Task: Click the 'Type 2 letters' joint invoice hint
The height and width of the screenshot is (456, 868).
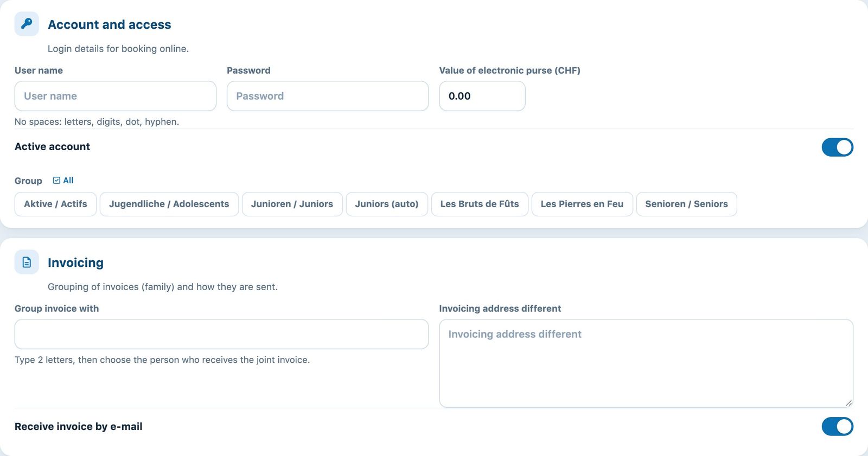Action: coord(162,359)
